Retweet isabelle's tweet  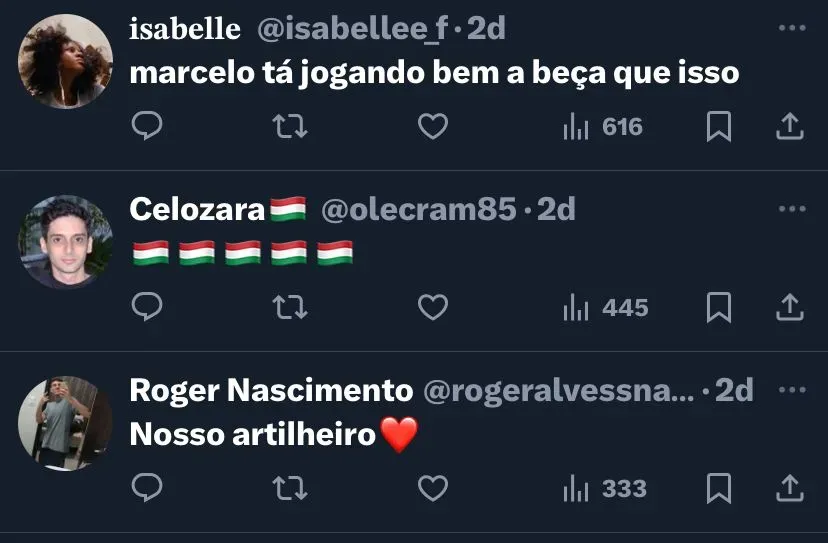pyautogui.click(x=290, y=126)
